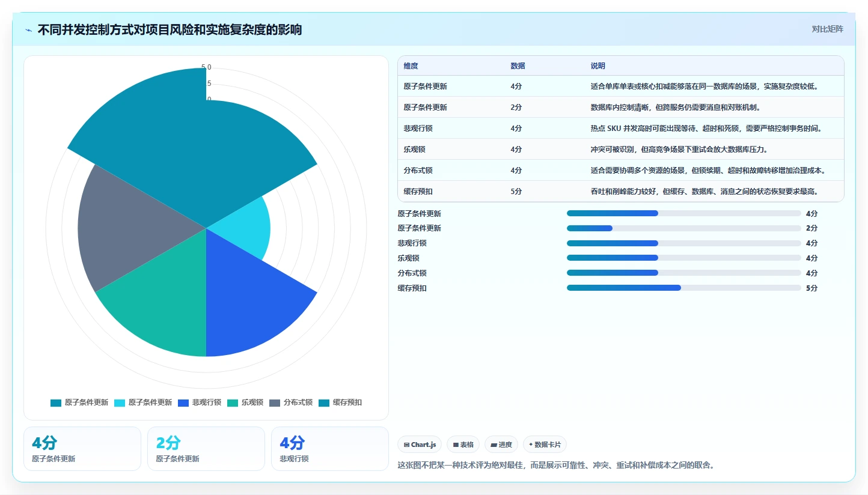Click the 说明 column header
This screenshot has height=495, width=868.
[x=598, y=66]
